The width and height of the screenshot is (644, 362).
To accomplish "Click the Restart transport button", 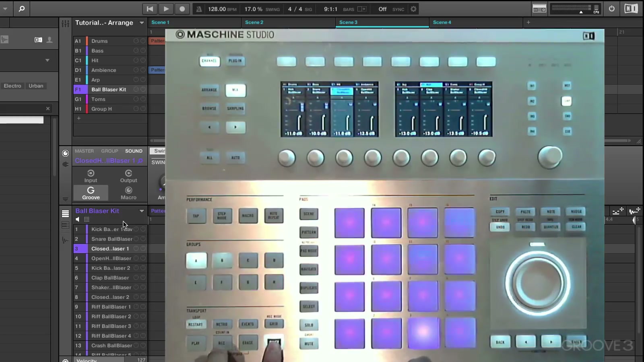I will [x=150, y=9].
